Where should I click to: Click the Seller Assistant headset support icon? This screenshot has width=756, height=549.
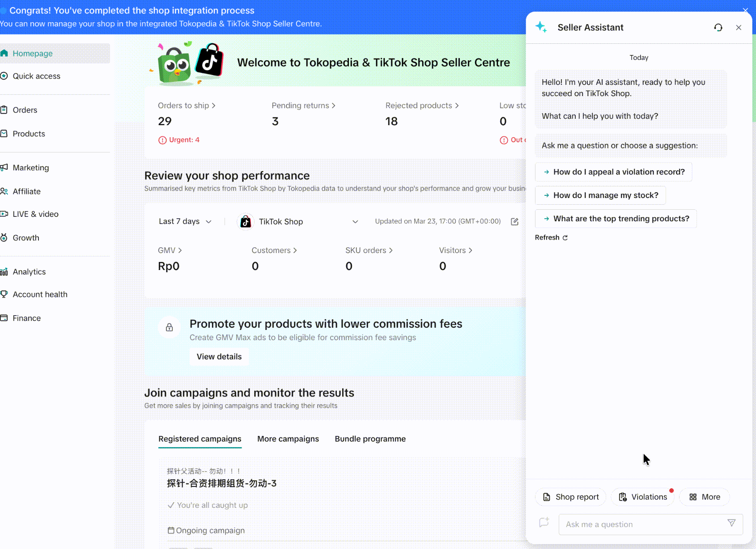pyautogui.click(x=718, y=28)
